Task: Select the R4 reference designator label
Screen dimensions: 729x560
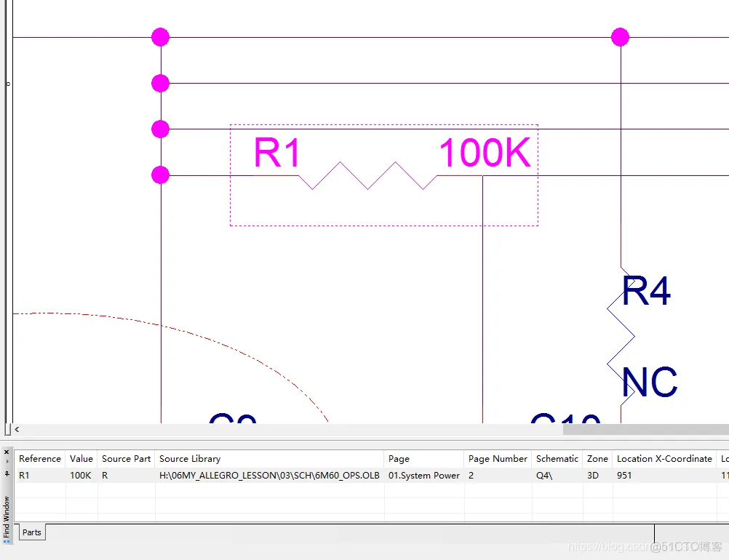Action: [646, 291]
